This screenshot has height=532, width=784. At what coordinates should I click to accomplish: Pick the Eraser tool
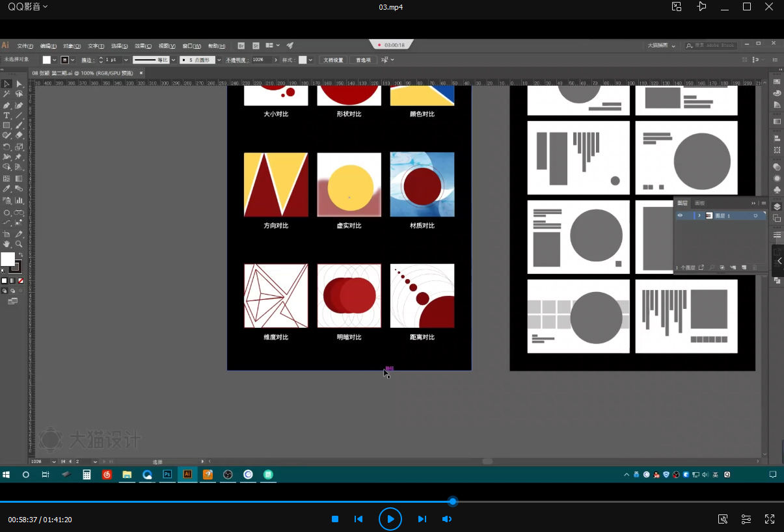point(19,135)
